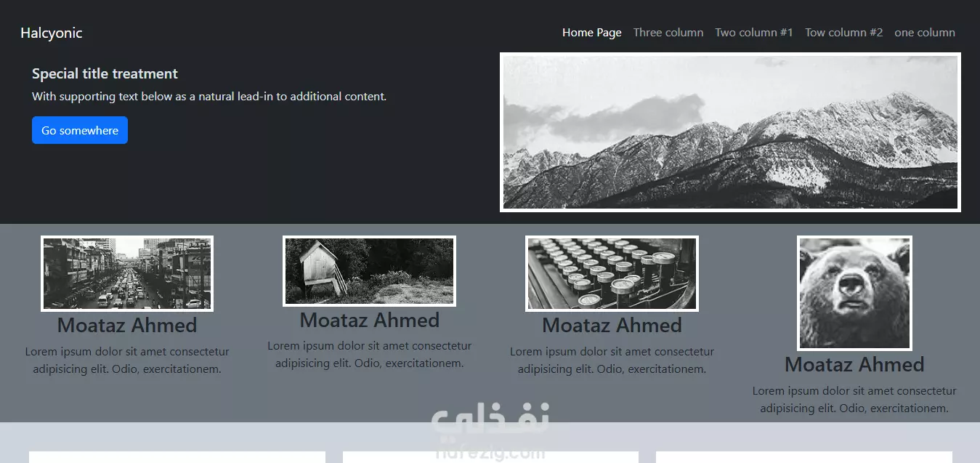980x463 pixels.
Task: Click Moataz Ahmed heading under shed photo
Action: pos(369,320)
